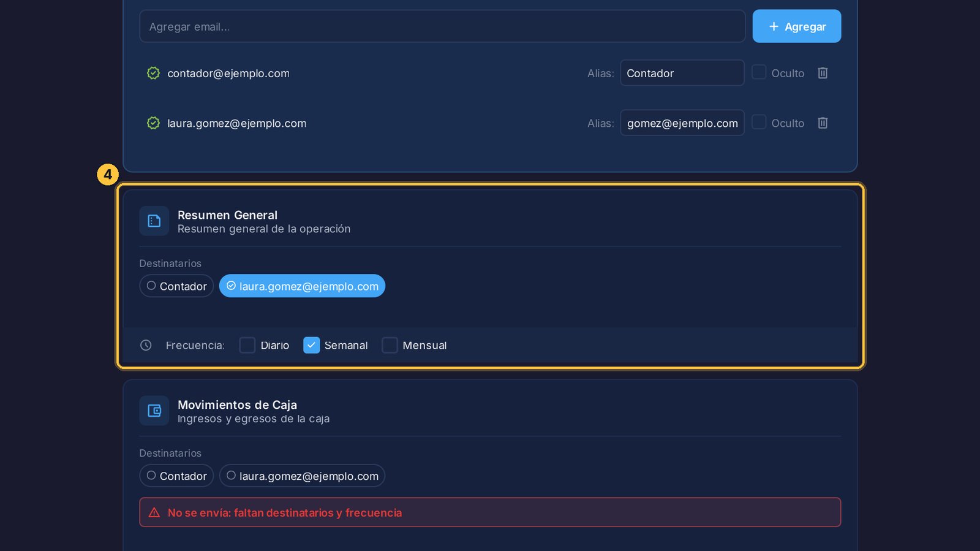
Task: Select laura.gomez@ejemplo.com in Movimientos de Caja recipients
Action: pyautogui.click(x=302, y=476)
